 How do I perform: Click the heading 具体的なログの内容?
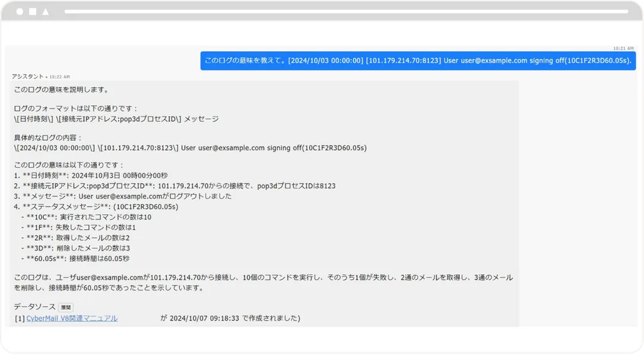[x=48, y=138]
